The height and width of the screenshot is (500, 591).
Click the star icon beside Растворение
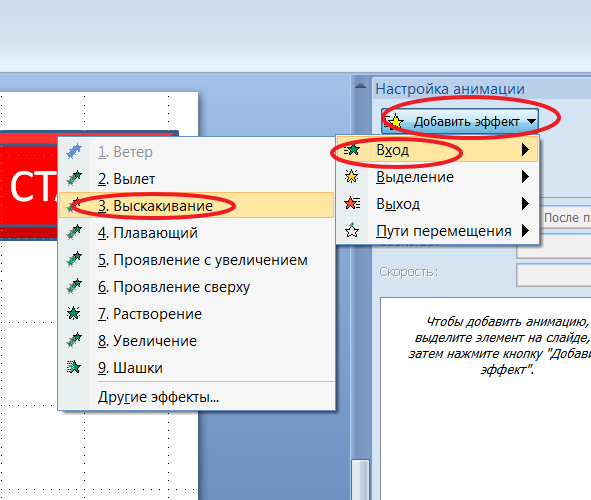(74, 313)
